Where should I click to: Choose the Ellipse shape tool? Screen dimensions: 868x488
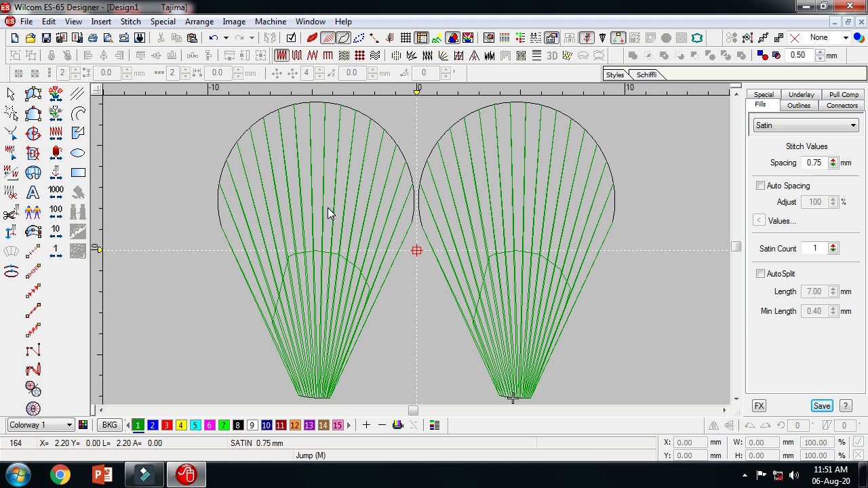(78, 153)
